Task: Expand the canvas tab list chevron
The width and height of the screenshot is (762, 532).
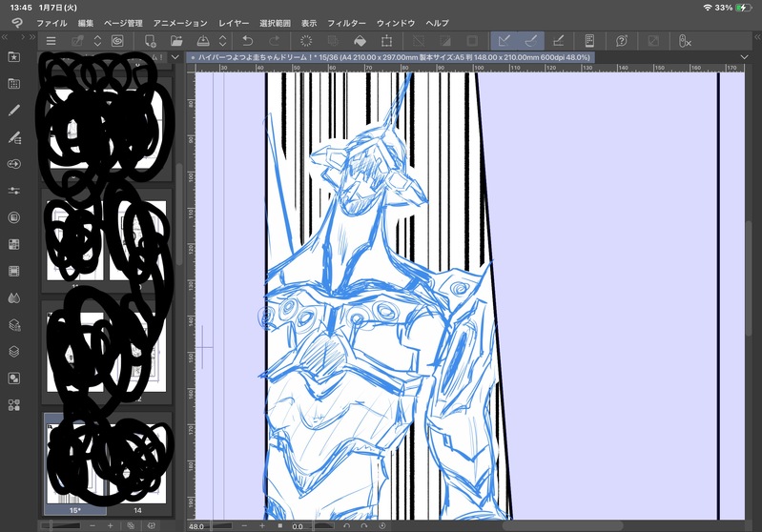Action: coord(744,57)
